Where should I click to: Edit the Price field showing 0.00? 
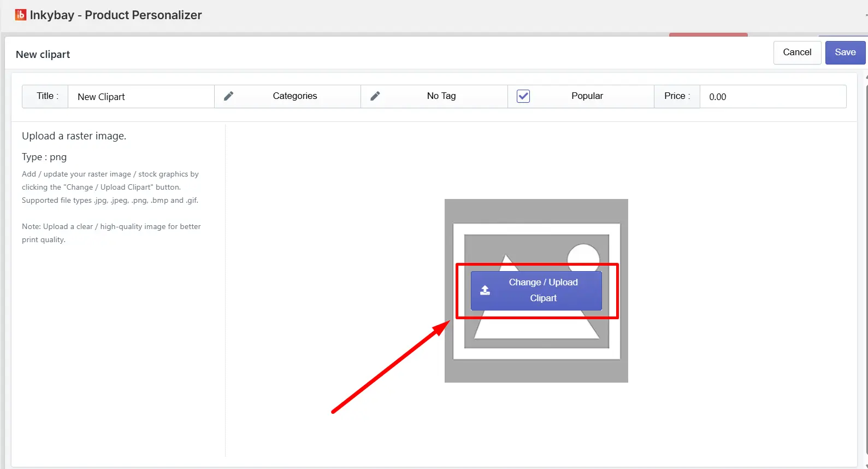pyautogui.click(x=773, y=97)
